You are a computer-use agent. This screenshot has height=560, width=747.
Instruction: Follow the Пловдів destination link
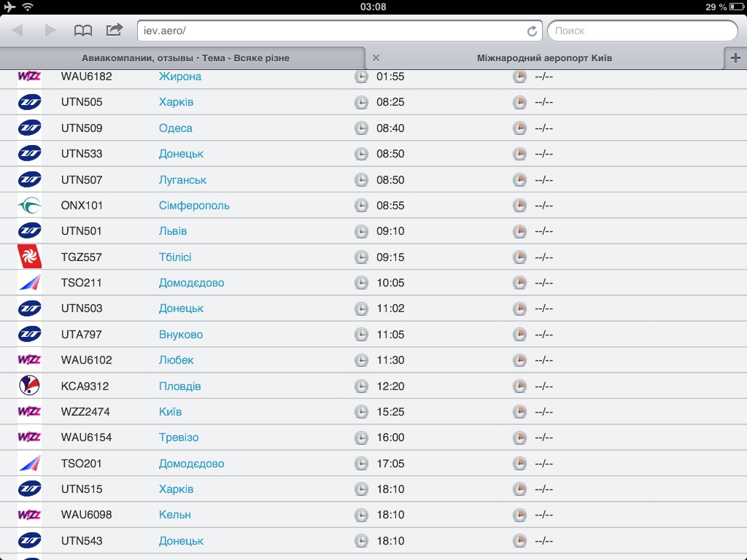[179, 386]
